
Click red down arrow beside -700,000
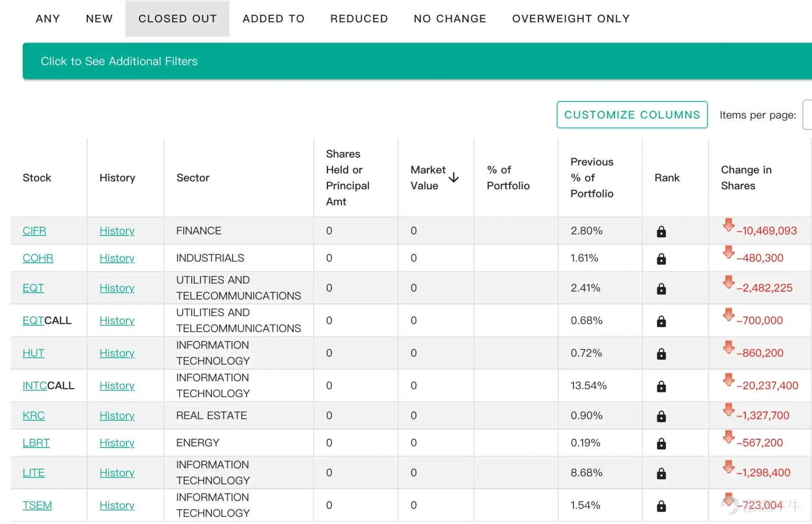coord(728,315)
